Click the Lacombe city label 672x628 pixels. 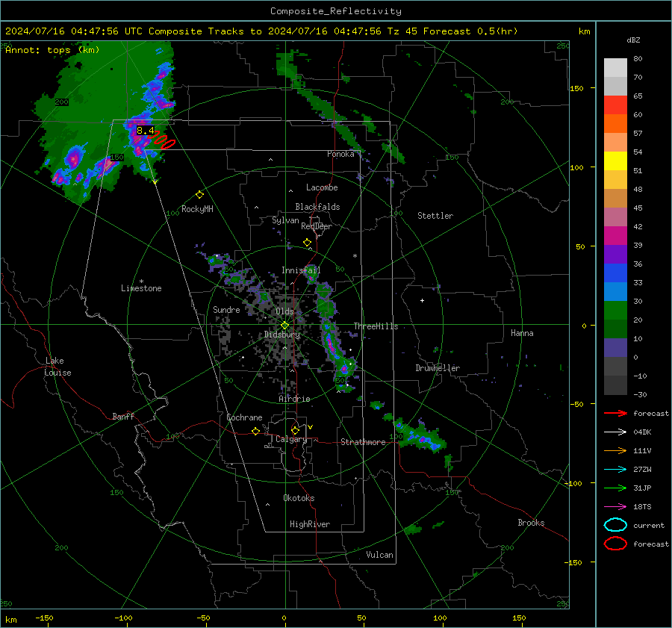point(322,187)
